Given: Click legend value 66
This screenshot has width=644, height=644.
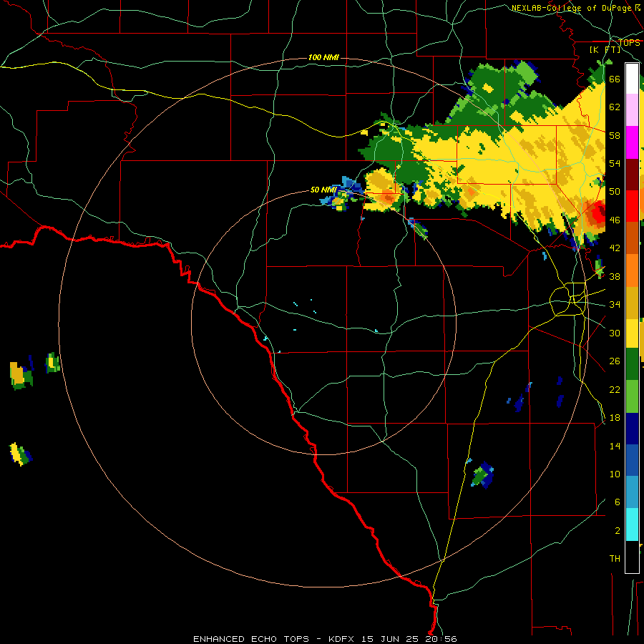Looking at the screenshot, I should coord(615,79).
